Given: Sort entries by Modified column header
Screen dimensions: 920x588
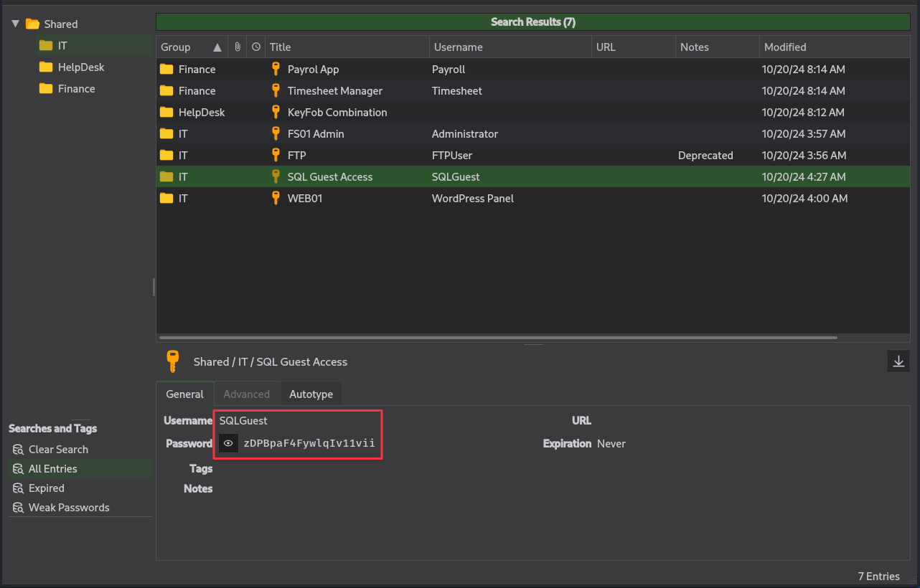Looking at the screenshot, I should [834, 47].
